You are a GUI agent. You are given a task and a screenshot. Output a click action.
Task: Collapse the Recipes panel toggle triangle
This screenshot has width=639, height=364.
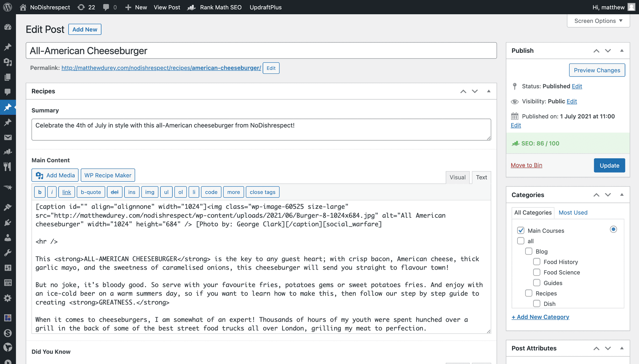click(x=489, y=91)
